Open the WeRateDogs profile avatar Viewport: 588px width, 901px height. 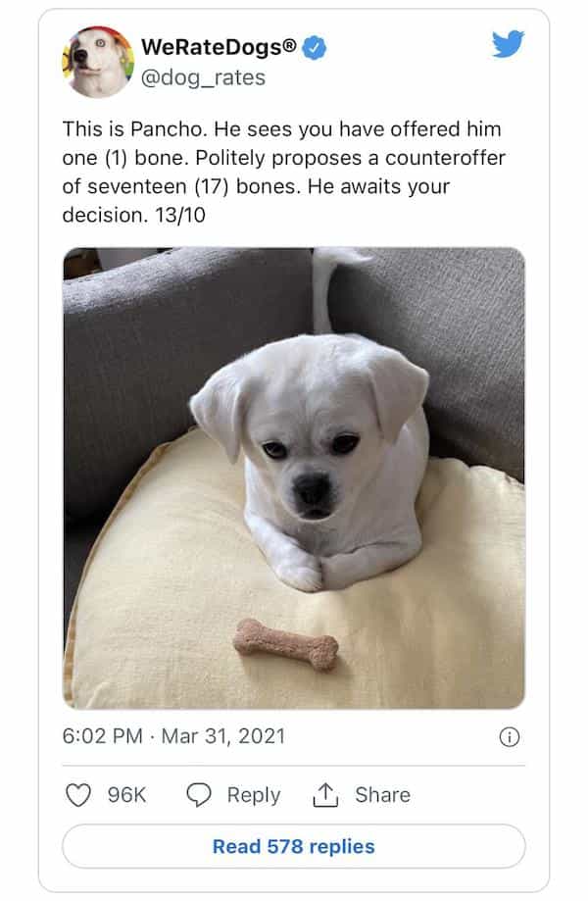pos(98,62)
